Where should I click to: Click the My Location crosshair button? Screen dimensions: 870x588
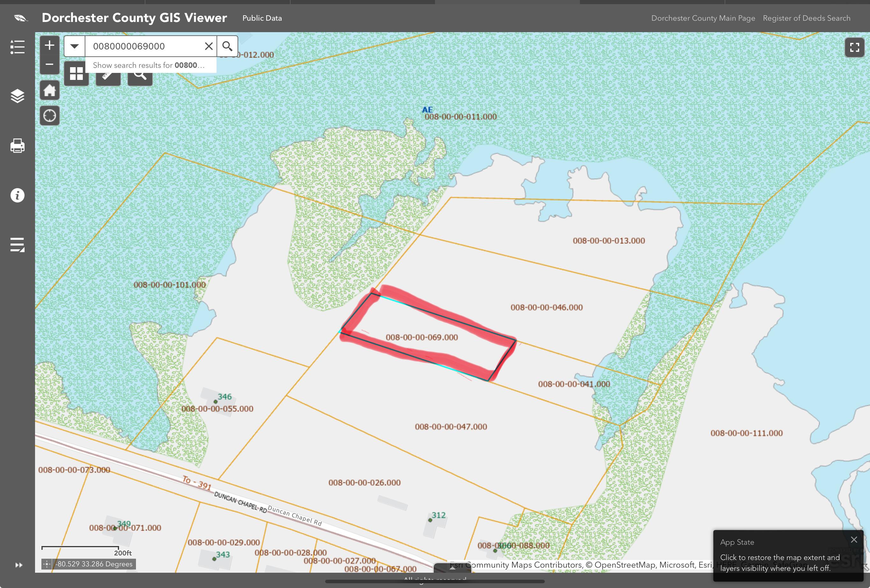coord(49,116)
